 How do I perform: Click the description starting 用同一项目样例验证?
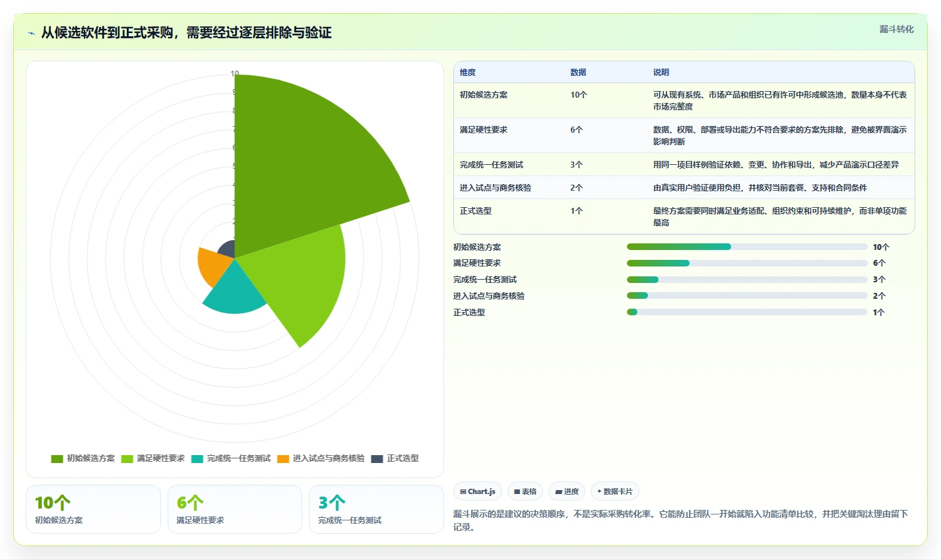[x=776, y=165]
